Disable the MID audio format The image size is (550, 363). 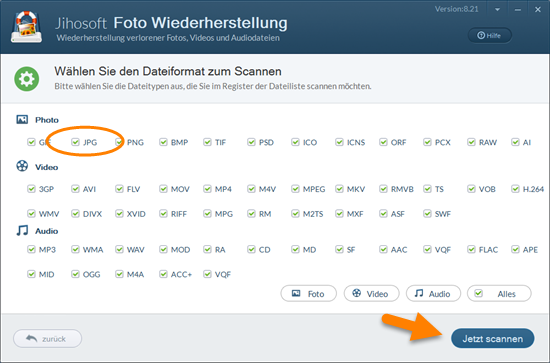31,274
